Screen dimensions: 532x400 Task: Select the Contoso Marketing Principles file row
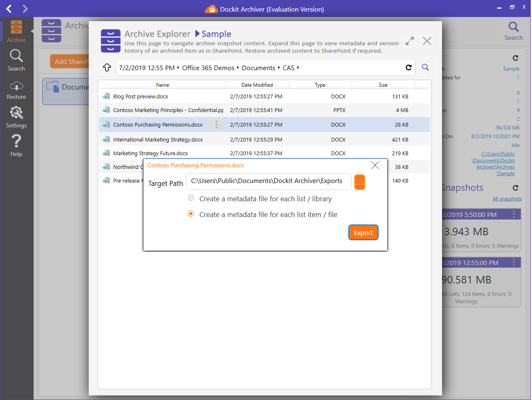tap(265, 110)
